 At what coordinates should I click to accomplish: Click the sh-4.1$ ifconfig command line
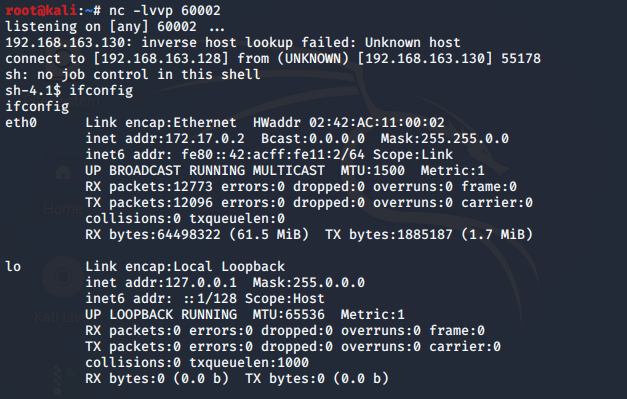[x=69, y=91]
